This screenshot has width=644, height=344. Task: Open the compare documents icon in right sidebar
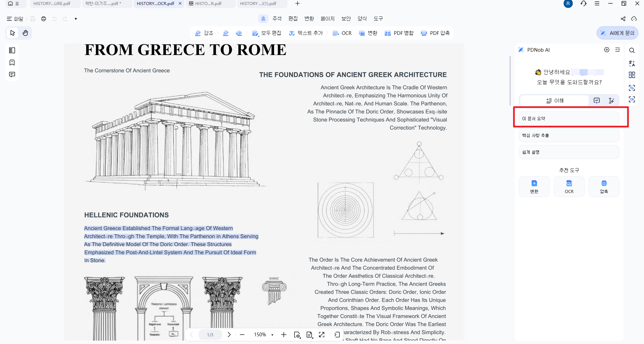[632, 75]
